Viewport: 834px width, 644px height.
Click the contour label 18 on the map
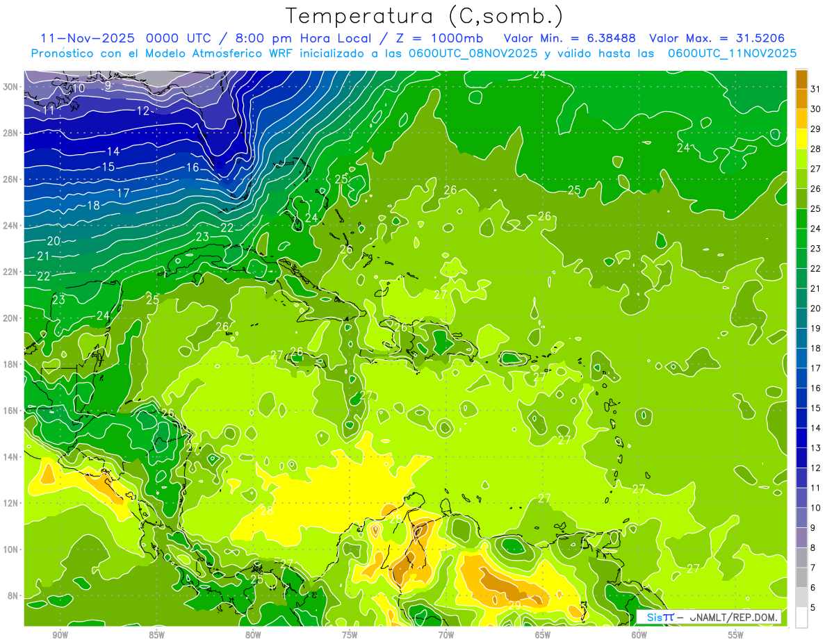click(94, 206)
